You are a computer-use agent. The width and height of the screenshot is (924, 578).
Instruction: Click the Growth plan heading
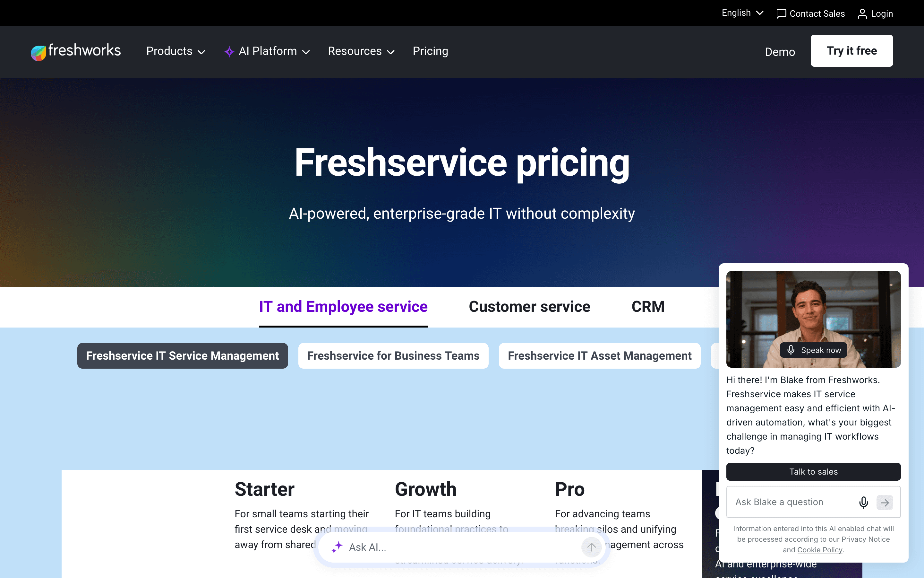coord(426,489)
